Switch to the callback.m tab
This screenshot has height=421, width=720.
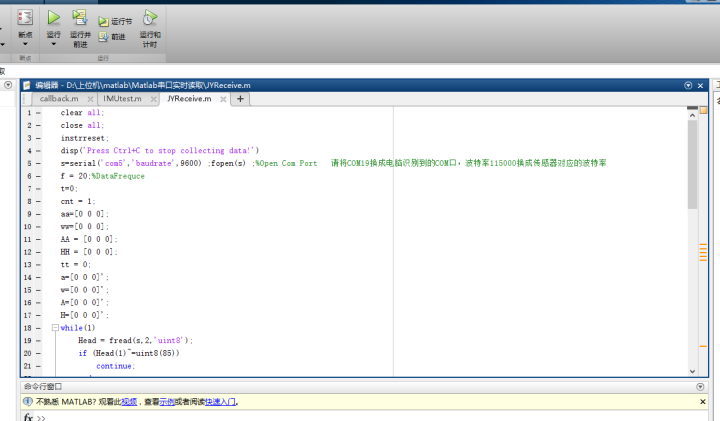[x=59, y=99]
